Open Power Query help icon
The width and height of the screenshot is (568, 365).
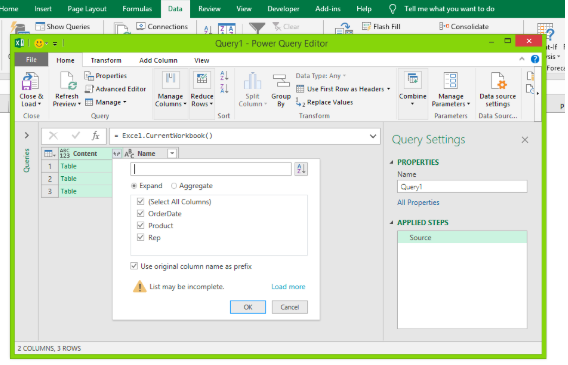(535, 59)
